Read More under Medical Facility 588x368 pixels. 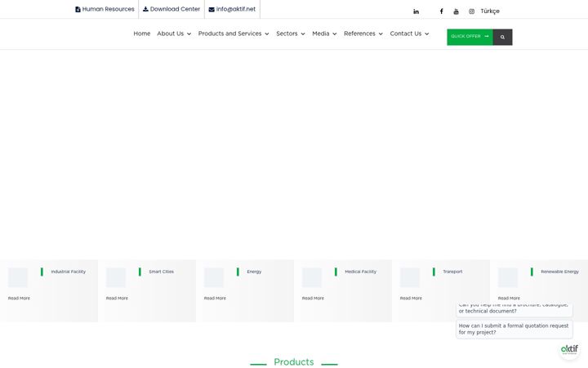[x=313, y=298]
